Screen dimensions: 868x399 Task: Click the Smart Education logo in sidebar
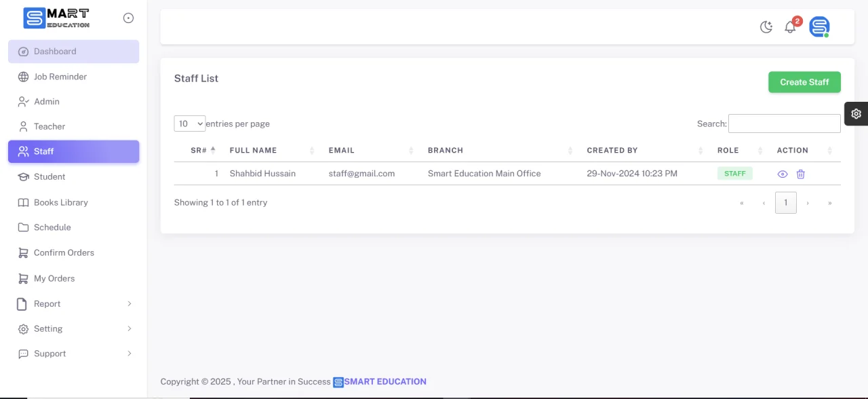pyautogui.click(x=56, y=18)
